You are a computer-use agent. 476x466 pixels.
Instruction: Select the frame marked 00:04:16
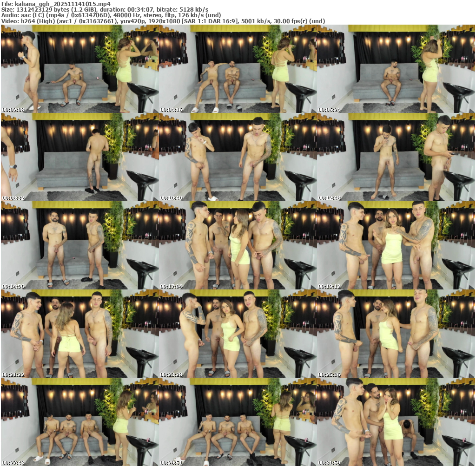pos(238,69)
